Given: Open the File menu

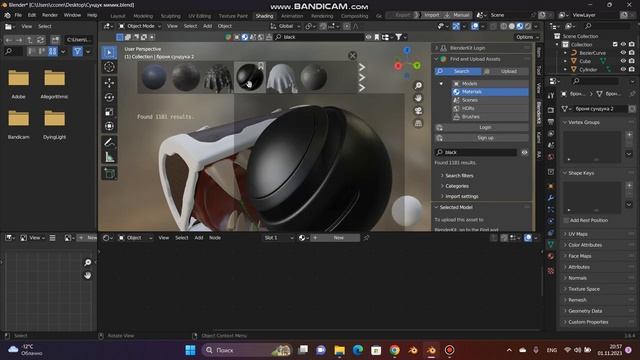Looking at the screenshot, I should click(18, 15).
